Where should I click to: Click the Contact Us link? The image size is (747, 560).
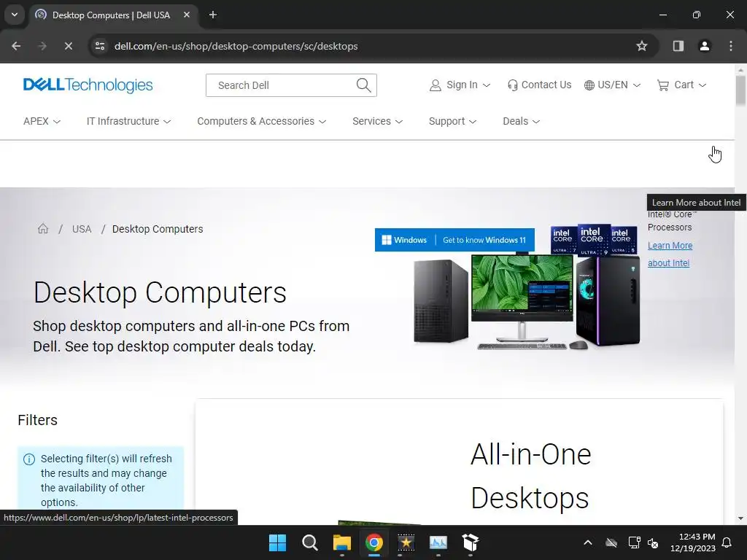click(x=539, y=85)
